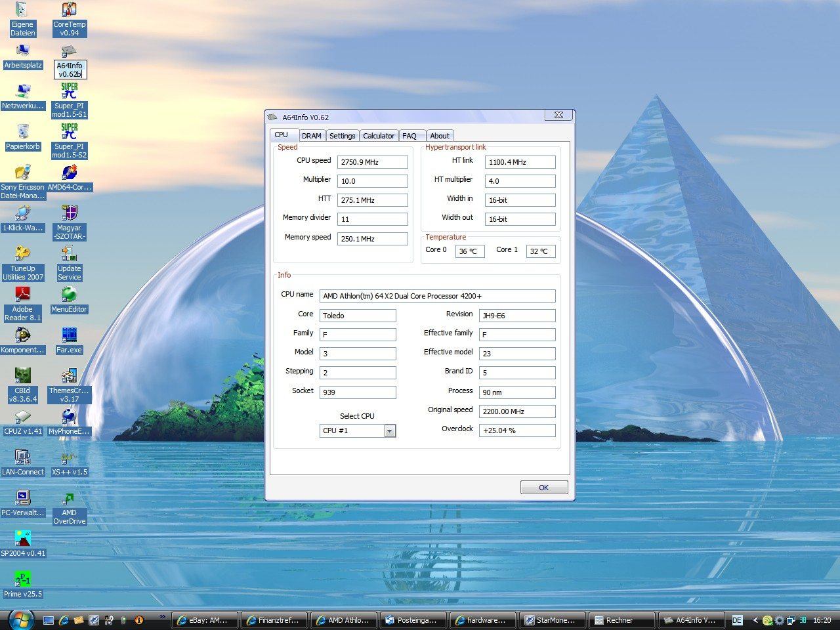The height and width of the screenshot is (630, 840).
Task: Select the PC-Verwalt... desktop icon
Action: point(22,504)
